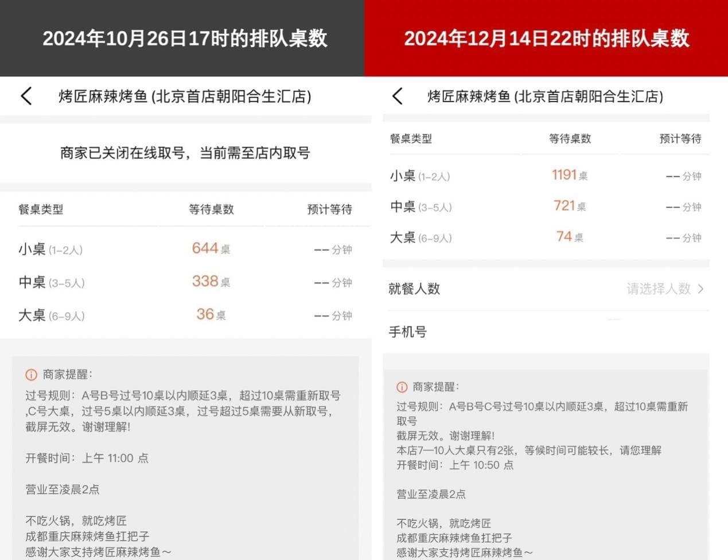Click the 1191 桌 waiting count
The height and width of the screenshot is (560, 728).
pos(569,175)
